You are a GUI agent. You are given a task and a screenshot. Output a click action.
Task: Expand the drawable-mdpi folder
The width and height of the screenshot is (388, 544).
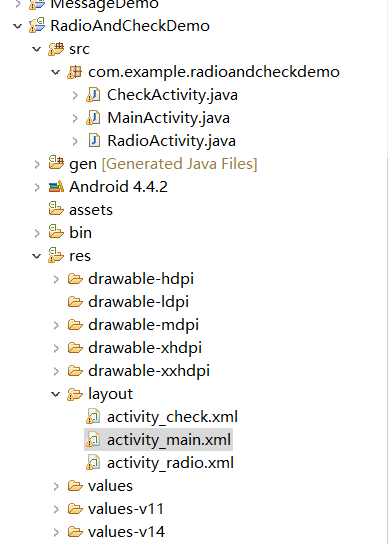pyautogui.click(x=56, y=325)
